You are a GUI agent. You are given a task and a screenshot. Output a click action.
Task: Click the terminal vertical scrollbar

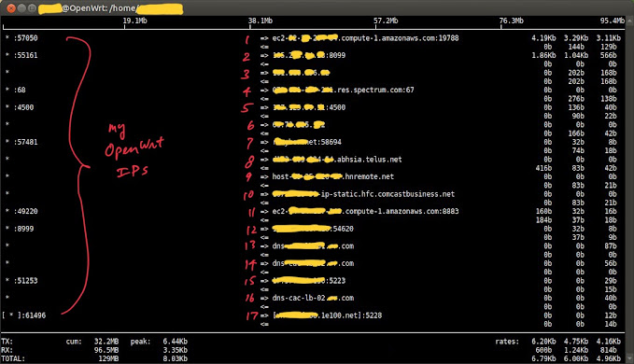click(629, 189)
